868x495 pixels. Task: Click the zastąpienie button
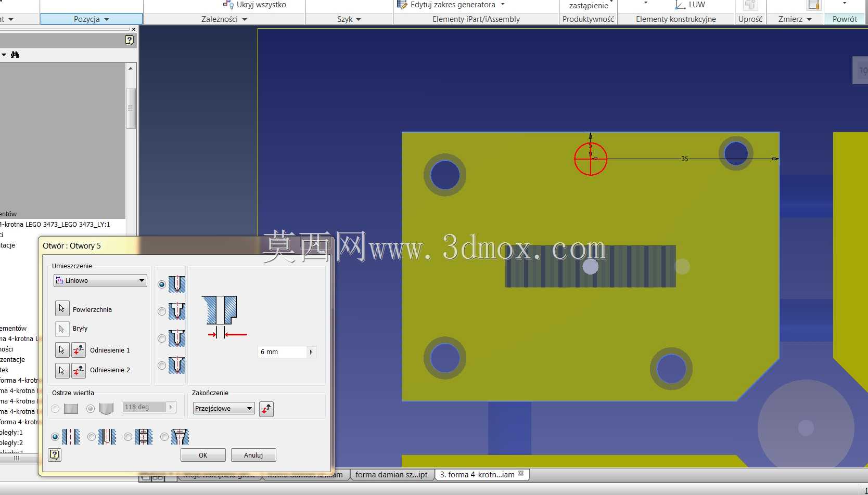(x=589, y=6)
